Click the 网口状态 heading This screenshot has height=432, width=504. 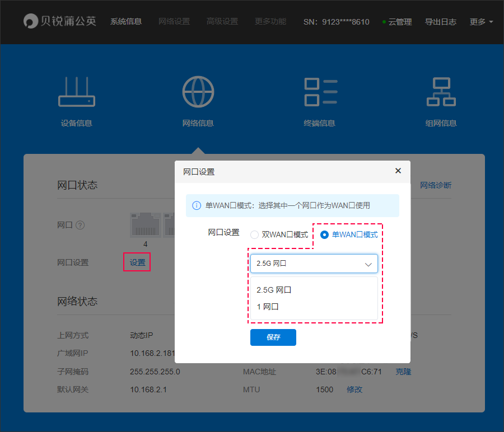tap(77, 185)
